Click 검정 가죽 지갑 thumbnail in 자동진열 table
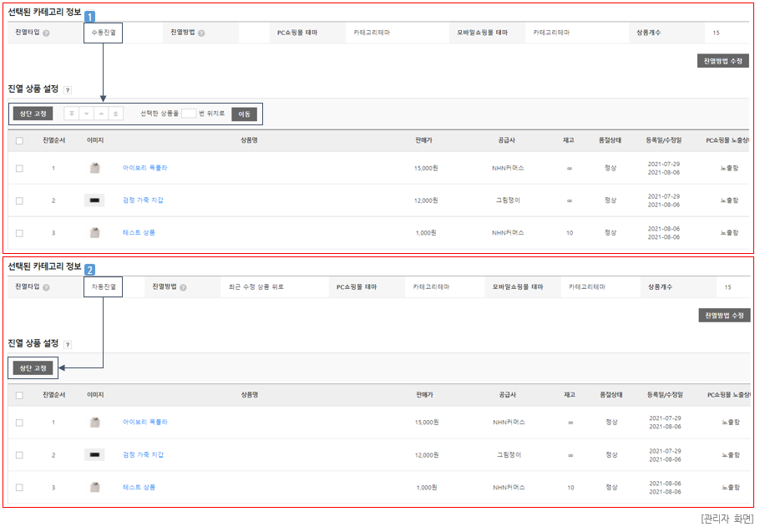This screenshot has height=532, width=760. pos(94,454)
